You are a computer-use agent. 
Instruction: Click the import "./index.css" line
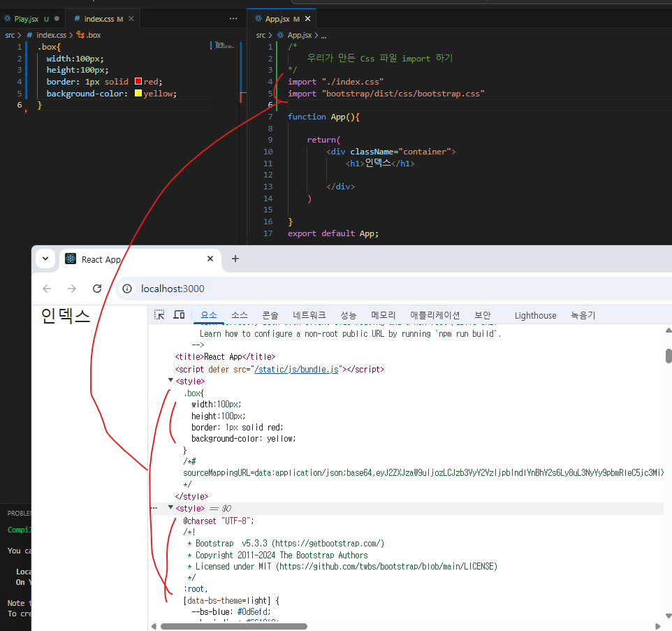pos(335,82)
